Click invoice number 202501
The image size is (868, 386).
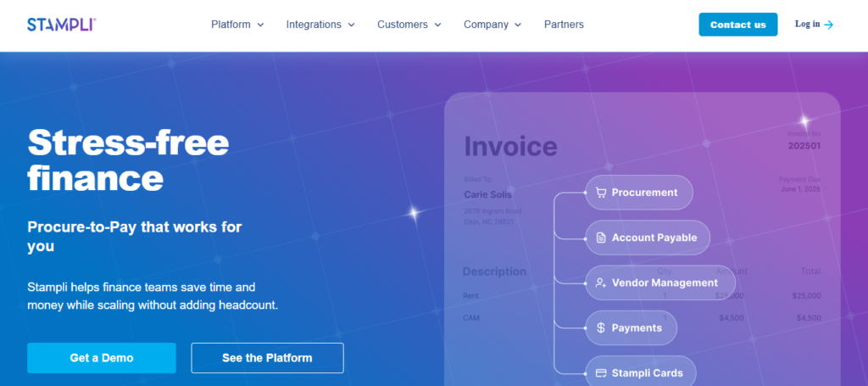click(x=804, y=146)
